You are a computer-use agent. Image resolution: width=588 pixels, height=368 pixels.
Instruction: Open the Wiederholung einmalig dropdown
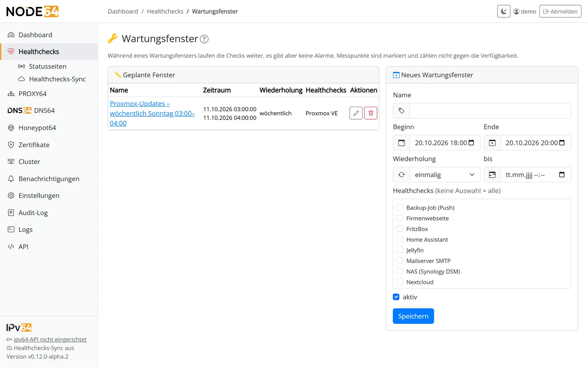[445, 175]
